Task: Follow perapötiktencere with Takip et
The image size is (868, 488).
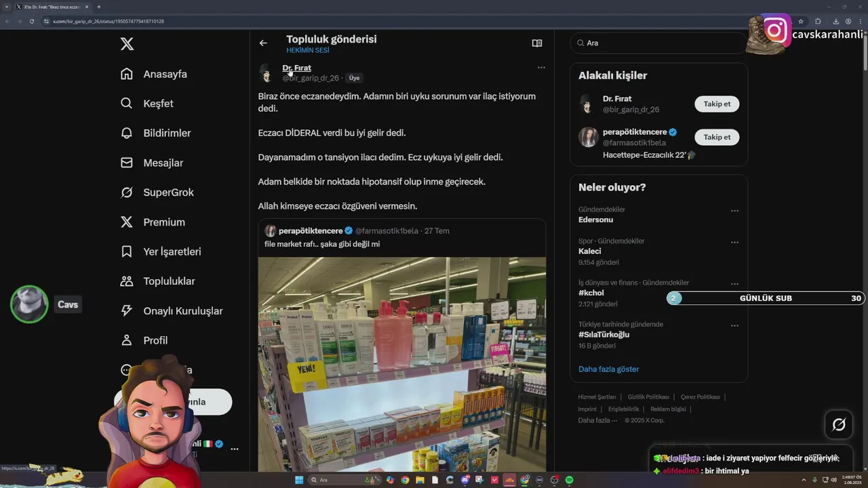Action: click(717, 137)
